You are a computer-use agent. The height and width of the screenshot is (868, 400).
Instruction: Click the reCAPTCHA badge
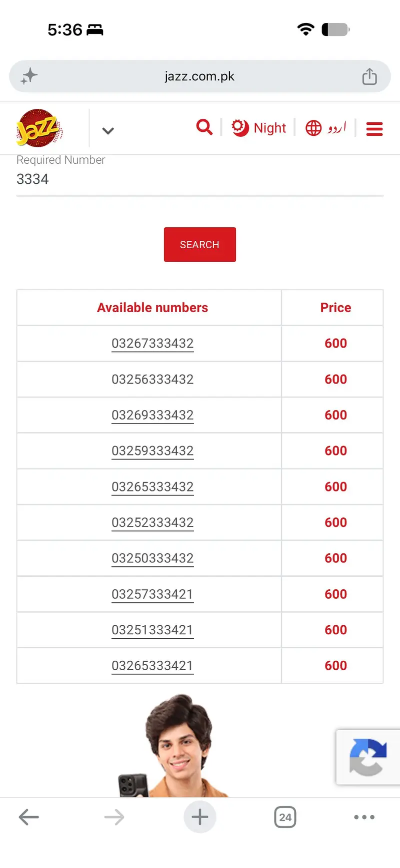tap(368, 757)
